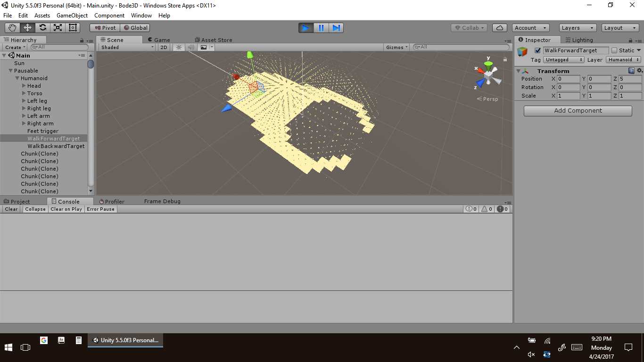Select the Rect Transform tool
The height and width of the screenshot is (362, 644).
click(x=73, y=28)
